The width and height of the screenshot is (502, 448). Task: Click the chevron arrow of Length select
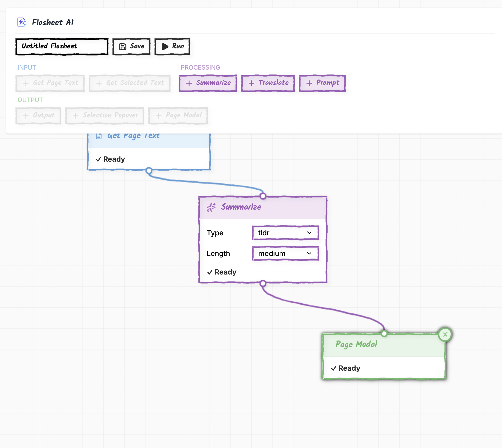coord(309,253)
